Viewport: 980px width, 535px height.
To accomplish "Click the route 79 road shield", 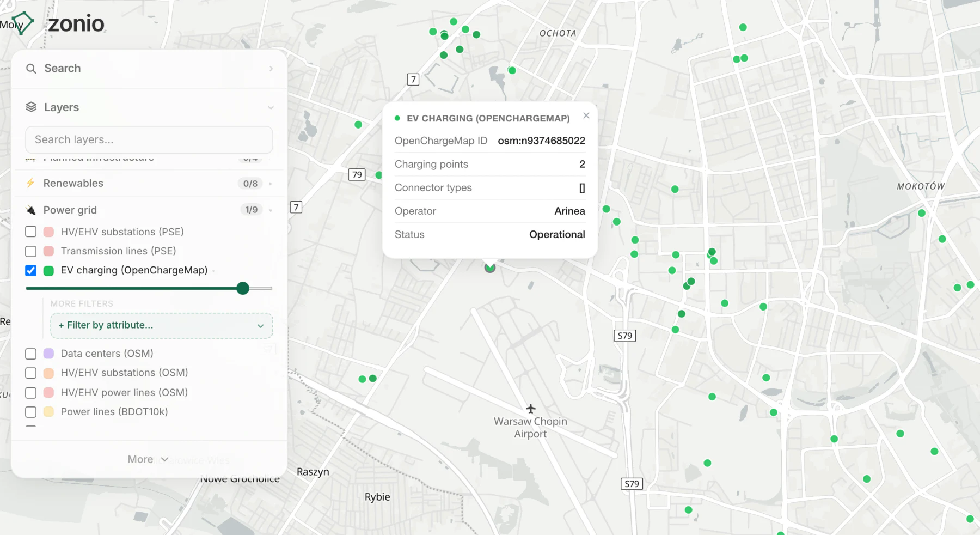I will tap(357, 175).
